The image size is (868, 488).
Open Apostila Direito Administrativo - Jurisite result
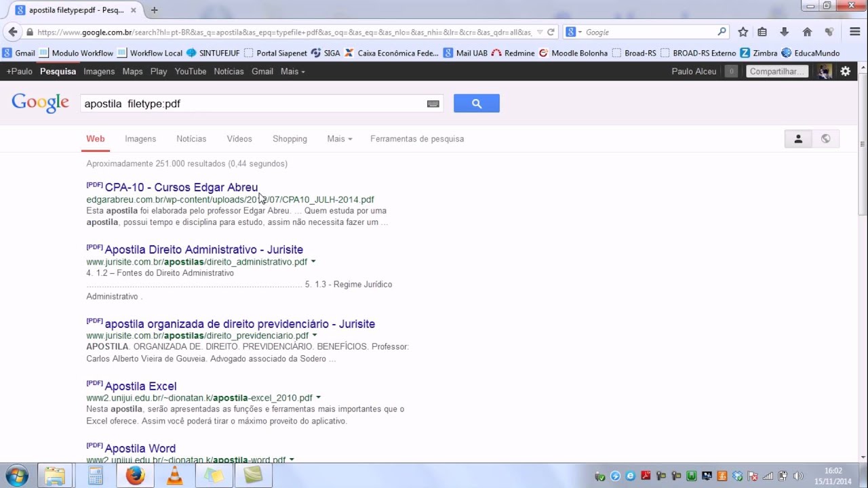tap(203, 249)
